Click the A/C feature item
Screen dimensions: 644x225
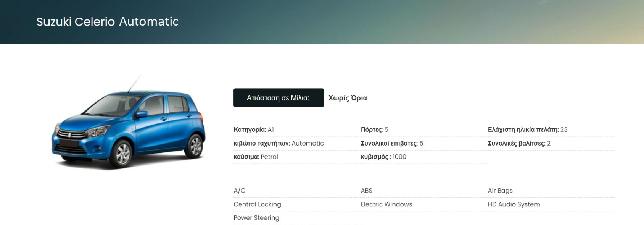(240, 190)
